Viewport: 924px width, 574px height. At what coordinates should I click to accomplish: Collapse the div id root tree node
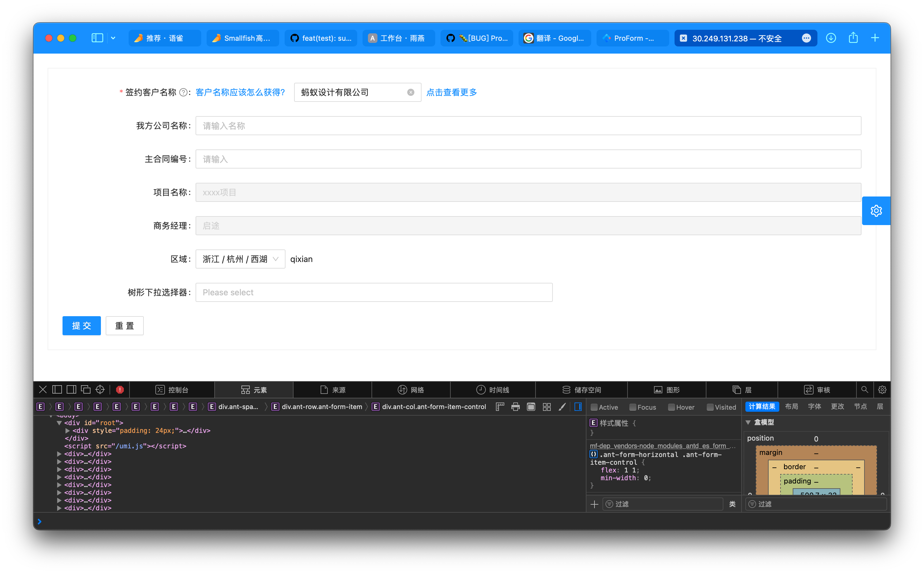point(60,422)
